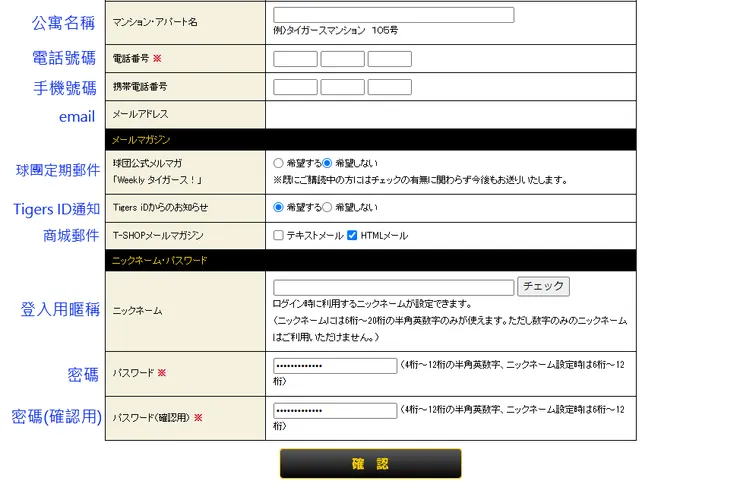Click the blue 電話號碼 annotation
Viewport: 740px width, 491px height.
64,58
